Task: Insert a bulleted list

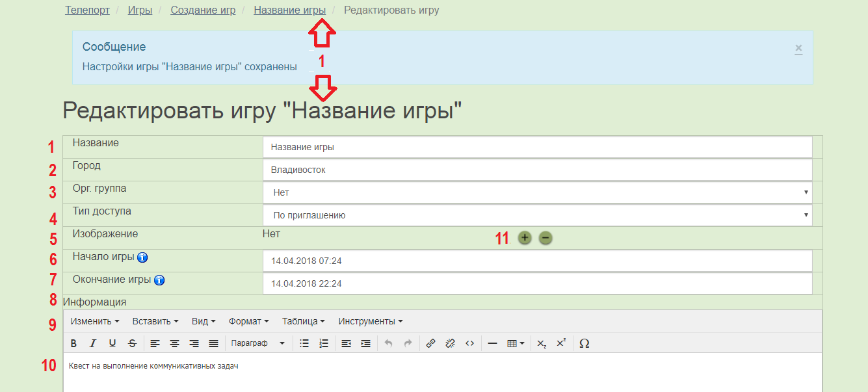Action: tap(304, 343)
